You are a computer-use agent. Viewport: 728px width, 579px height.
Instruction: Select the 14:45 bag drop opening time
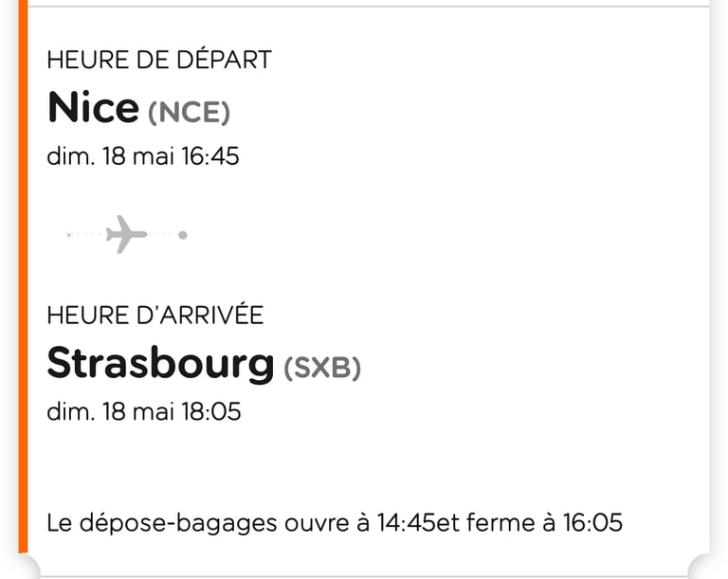pyautogui.click(x=406, y=522)
